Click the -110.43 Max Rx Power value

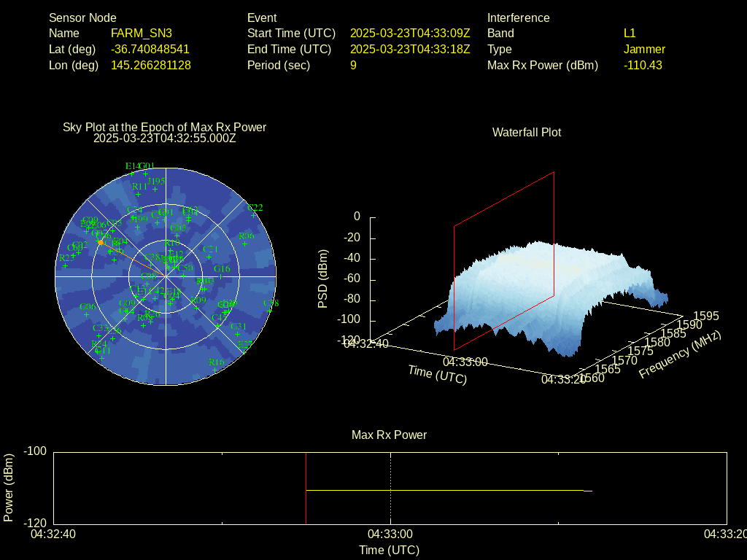tap(643, 65)
